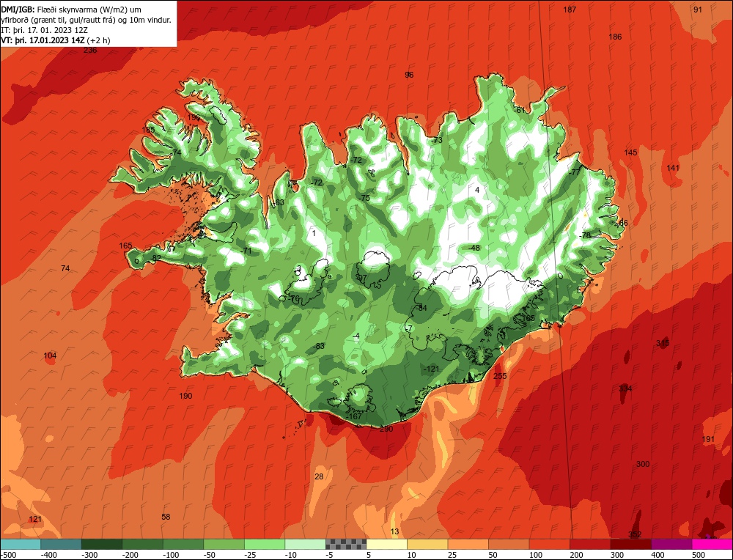Click the '-84' land flux value
733x560 pixels.
pyautogui.click(x=421, y=308)
